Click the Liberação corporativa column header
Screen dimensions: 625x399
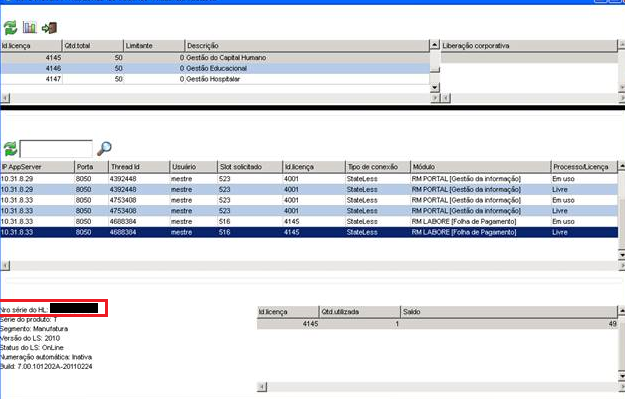pyautogui.click(x=529, y=45)
